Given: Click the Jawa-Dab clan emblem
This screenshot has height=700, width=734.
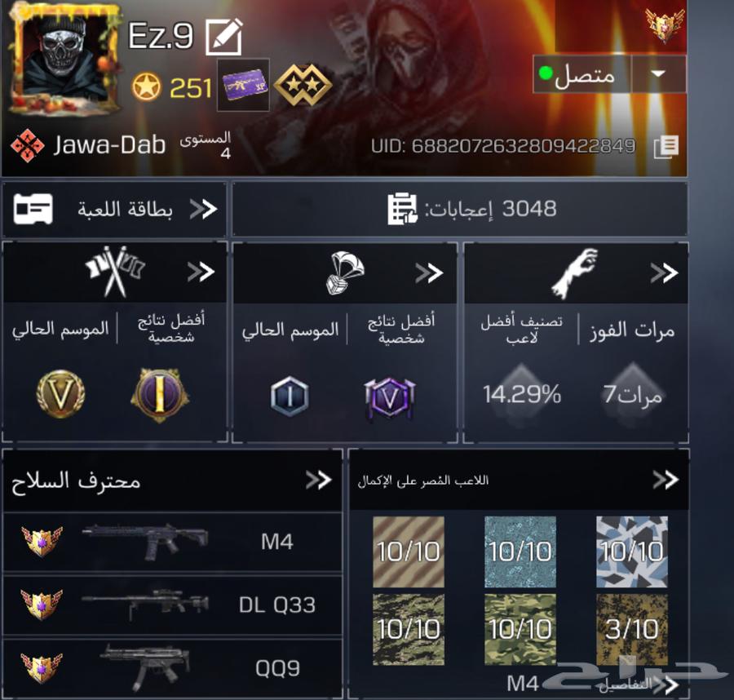Looking at the screenshot, I should (x=27, y=145).
